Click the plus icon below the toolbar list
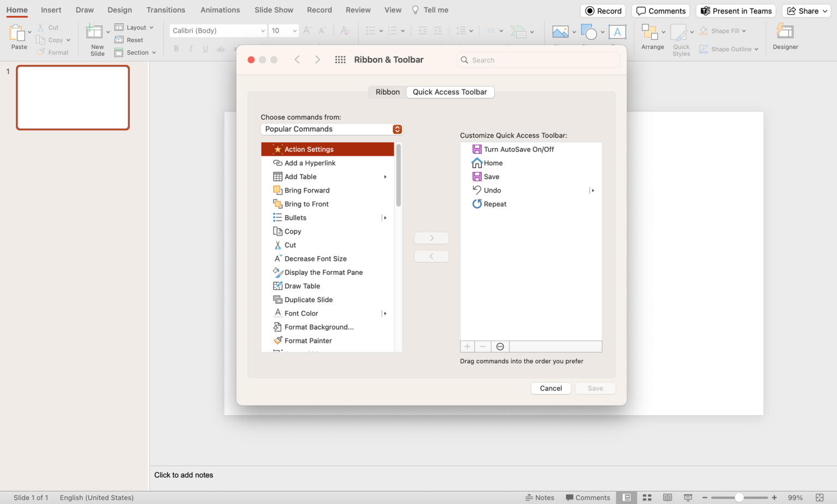Screen dimensions: 837x504 467,346
